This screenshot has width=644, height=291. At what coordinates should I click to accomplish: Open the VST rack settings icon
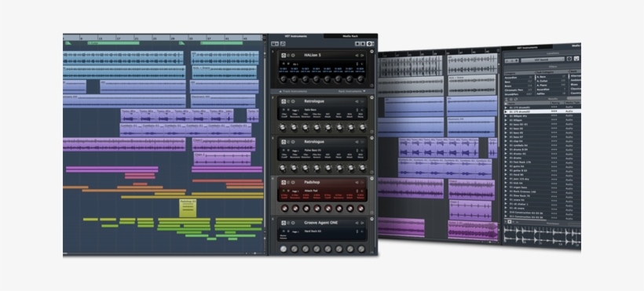(369, 44)
